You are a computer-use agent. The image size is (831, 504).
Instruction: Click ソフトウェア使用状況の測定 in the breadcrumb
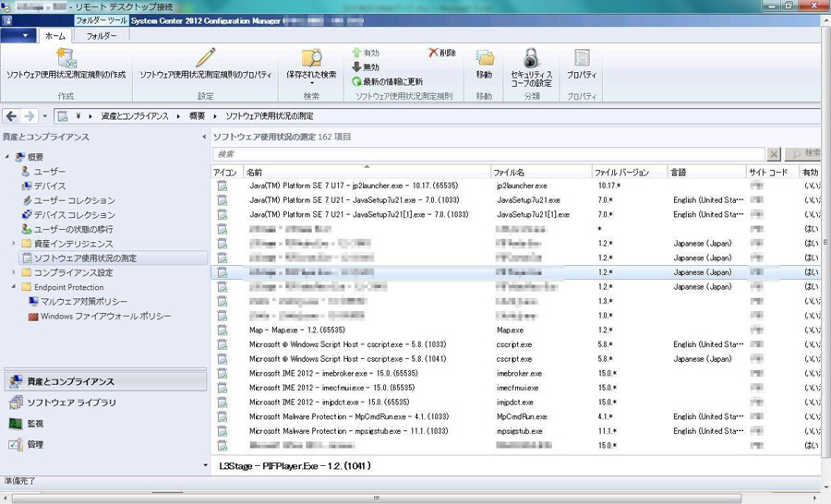pyautogui.click(x=270, y=116)
